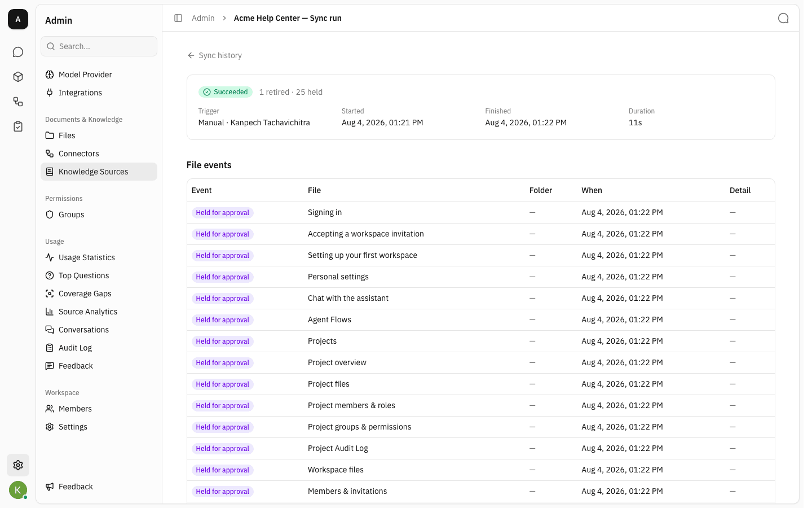Focus the Search input field
812x508 pixels.
click(x=99, y=46)
